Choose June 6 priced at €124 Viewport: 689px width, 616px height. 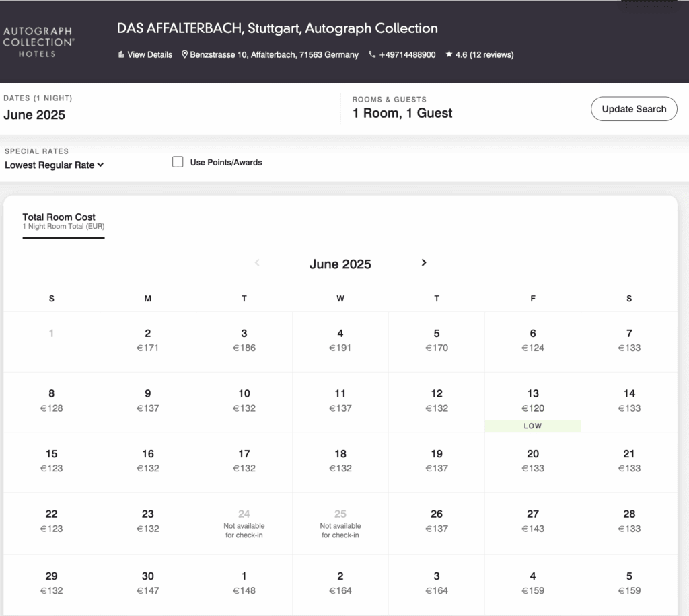pos(533,341)
